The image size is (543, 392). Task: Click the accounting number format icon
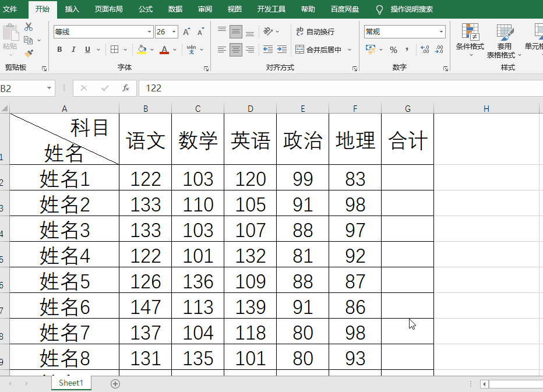tap(371, 50)
